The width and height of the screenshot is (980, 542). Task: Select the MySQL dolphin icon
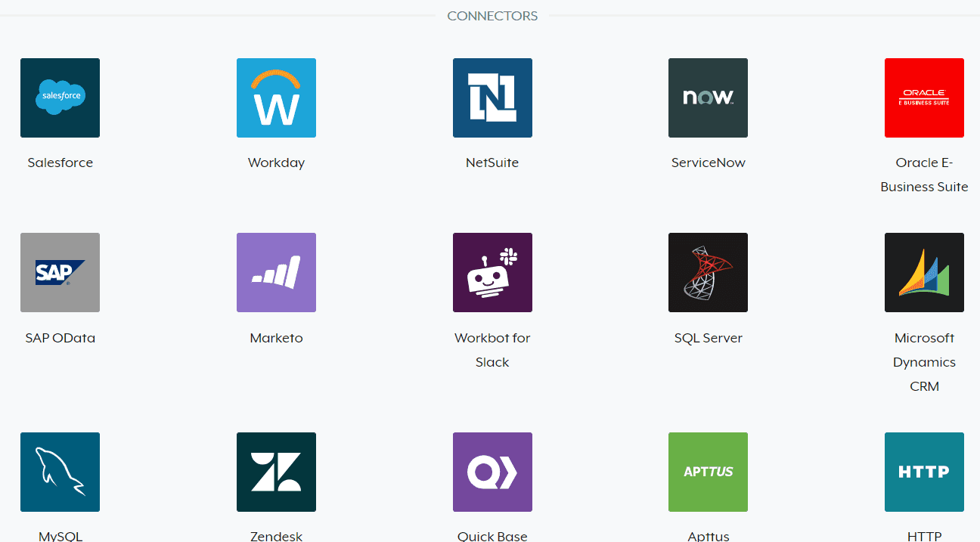[60, 472]
